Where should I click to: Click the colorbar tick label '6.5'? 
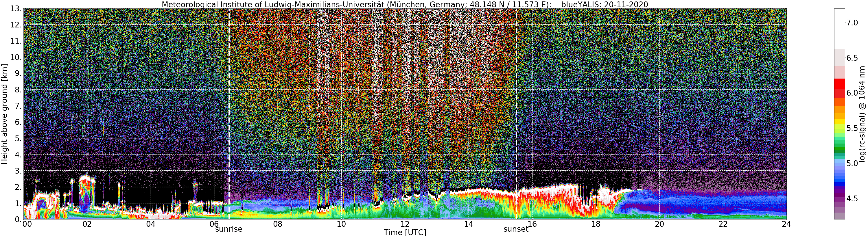(x=852, y=58)
